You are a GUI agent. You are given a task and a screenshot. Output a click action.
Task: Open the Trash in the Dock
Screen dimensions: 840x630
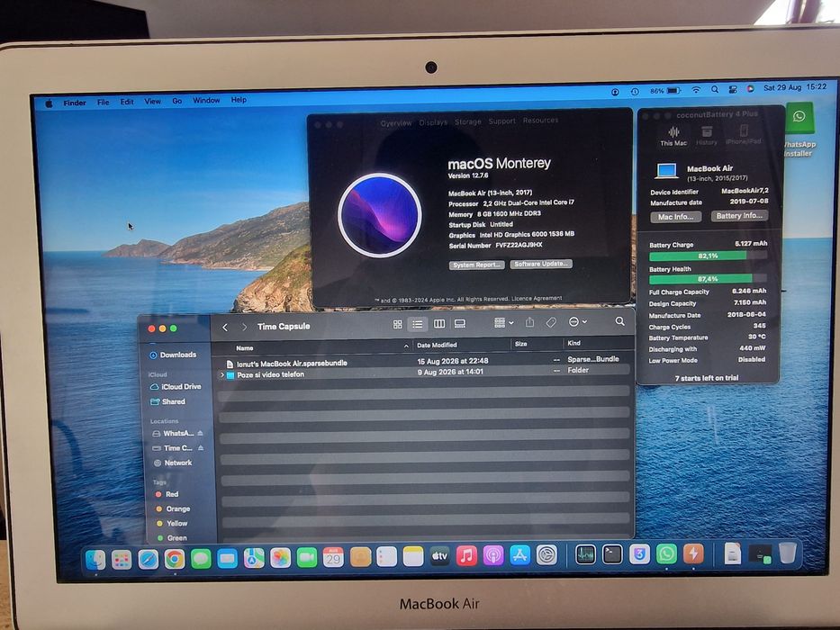tap(787, 553)
